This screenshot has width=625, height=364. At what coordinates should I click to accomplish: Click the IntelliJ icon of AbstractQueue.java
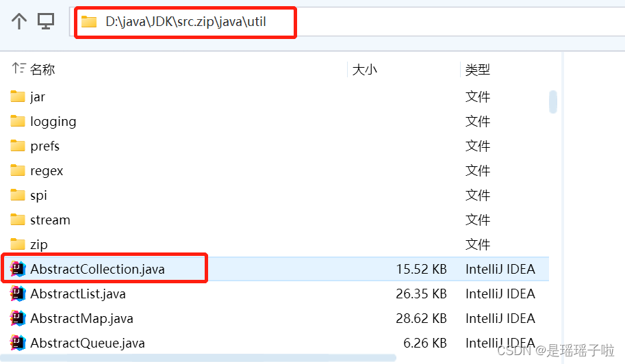pyautogui.click(x=18, y=343)
